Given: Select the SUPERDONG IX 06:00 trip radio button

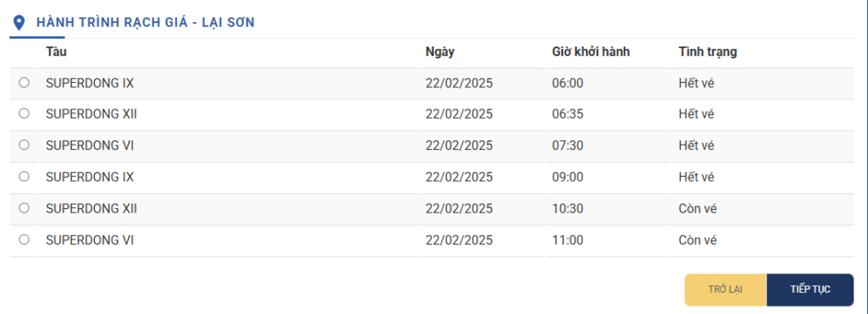Looking at the screenshot, I should [x=24, y=82].
